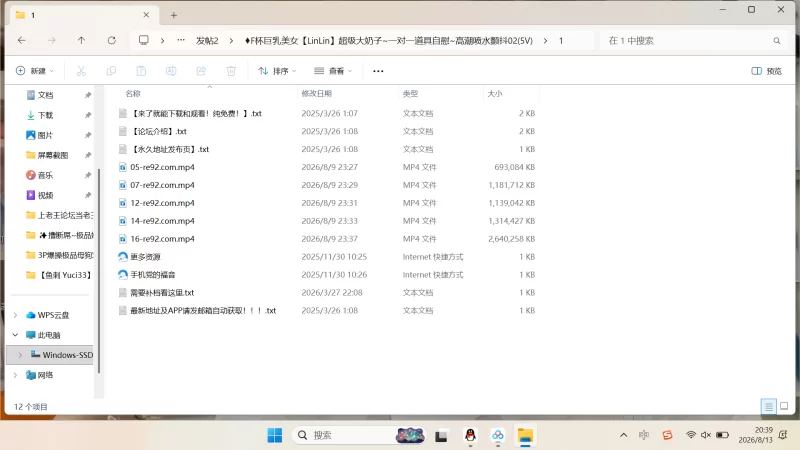800x450 pixels.
Task: Select file 【论坛介绍】.txt
Action: (x=159, y=132)
